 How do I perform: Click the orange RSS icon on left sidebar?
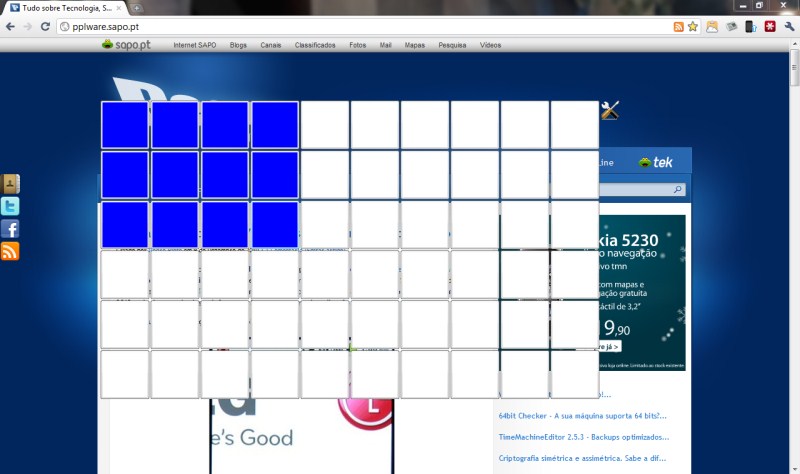(x=10, y=251)
